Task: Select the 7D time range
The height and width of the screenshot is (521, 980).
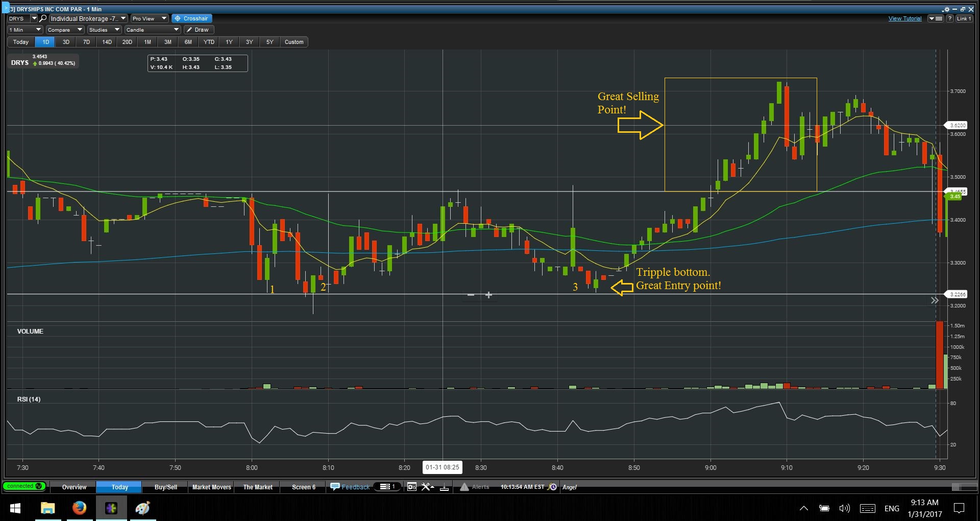Action: coord(86,42)
